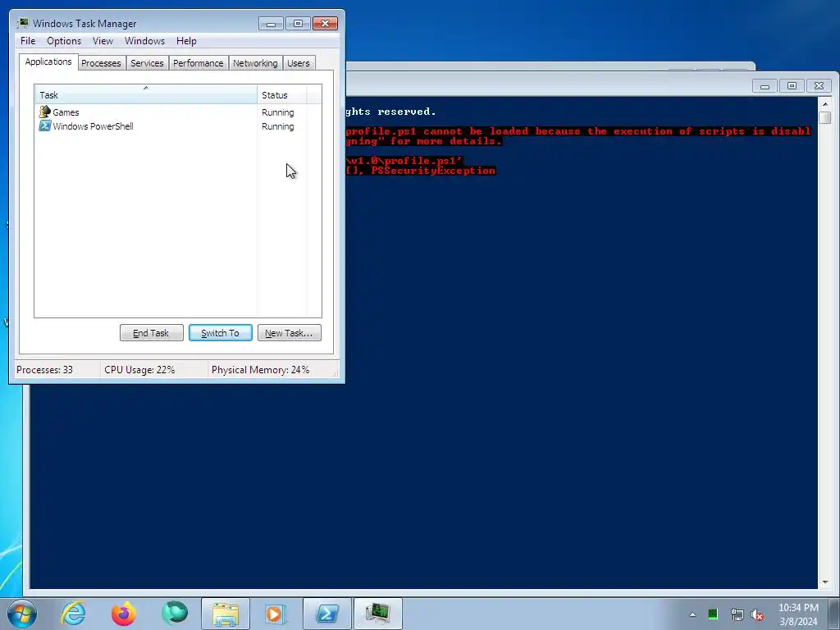Click the muted volume tray icon
This screenshot has height=630, width=840.
tap(757, 615)
